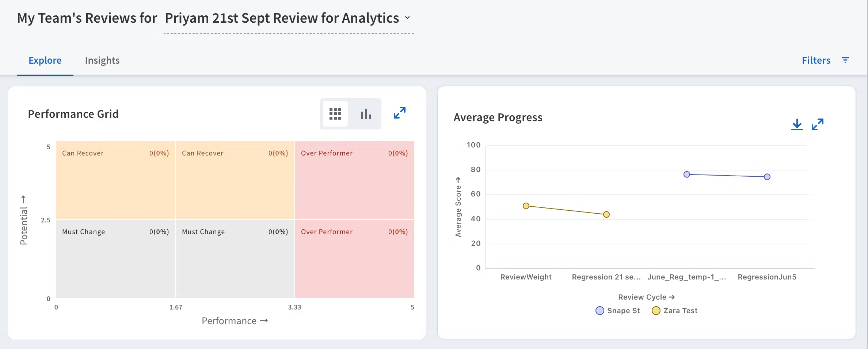Open the review cycle dropdown chevron

[407, 18]
